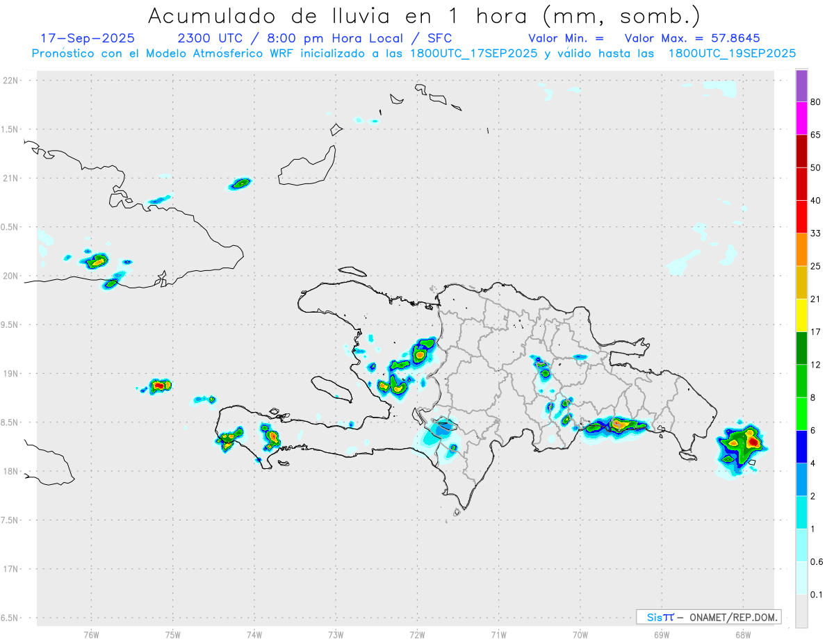Select the magenta swatch between 65 and 80

coord(801,119)
